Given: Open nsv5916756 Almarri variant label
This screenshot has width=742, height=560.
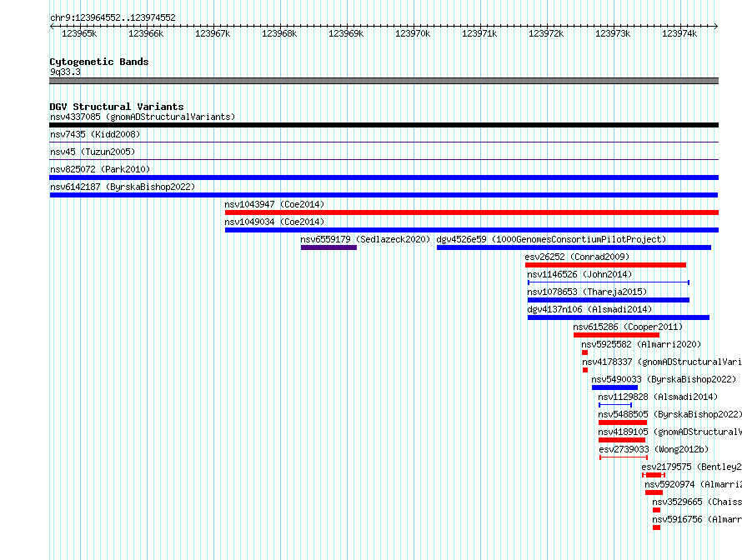Looking at the screenshot, I should [x=697, y=519].
